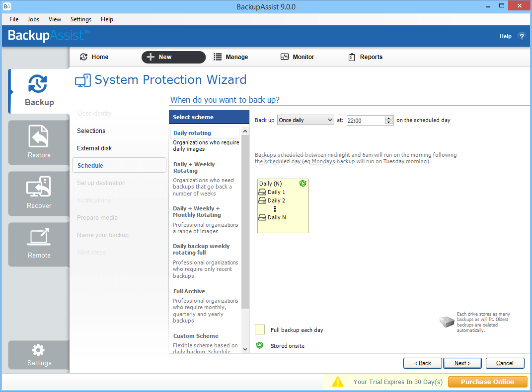532x392 pixels.
Task: Click the Name your backup step
Action: point(102,235)
